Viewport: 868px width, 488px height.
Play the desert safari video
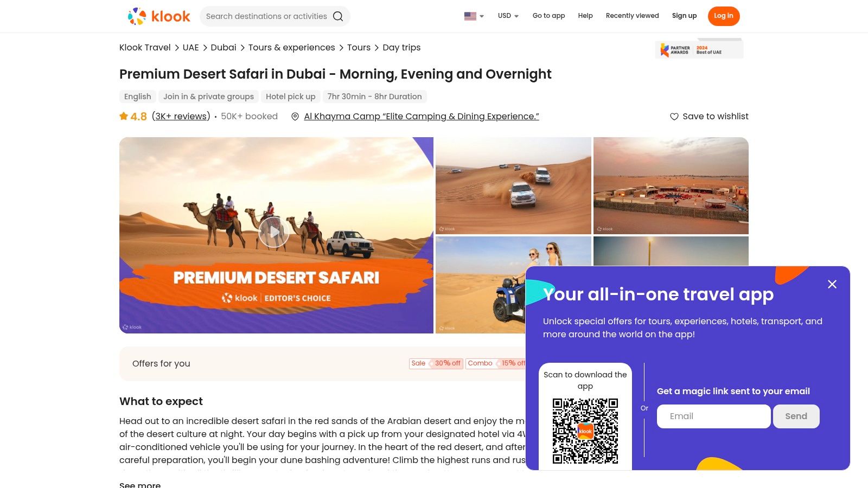click(x=274, y=233)
